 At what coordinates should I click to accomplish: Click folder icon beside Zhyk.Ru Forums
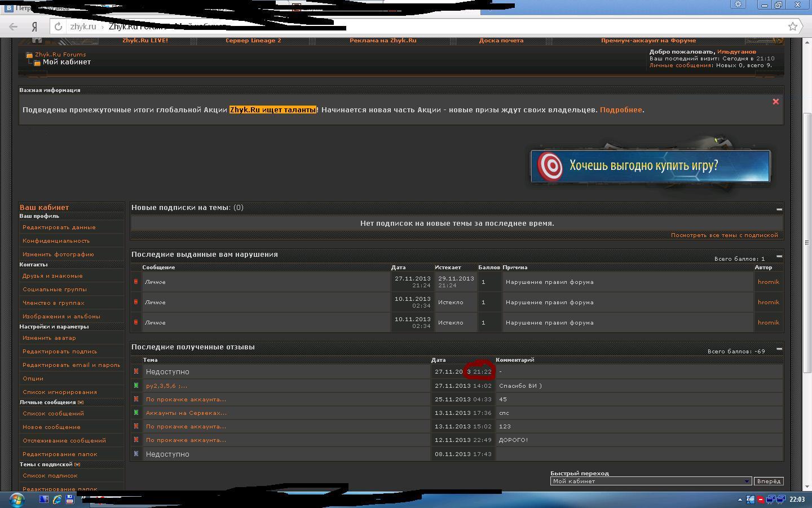29,55
